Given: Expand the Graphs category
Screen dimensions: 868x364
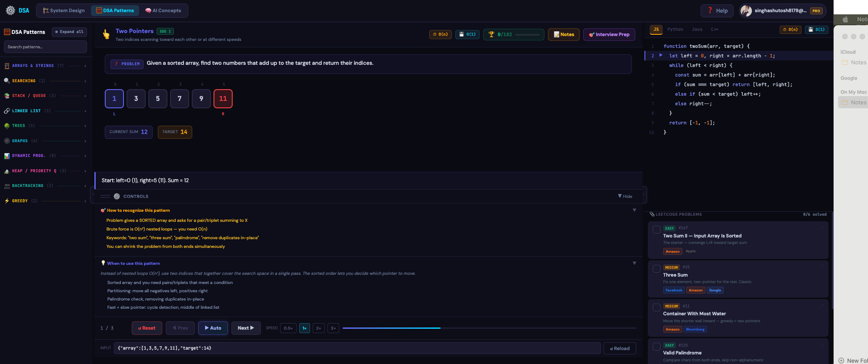Looking at the screenshot, I should [45, 141].
